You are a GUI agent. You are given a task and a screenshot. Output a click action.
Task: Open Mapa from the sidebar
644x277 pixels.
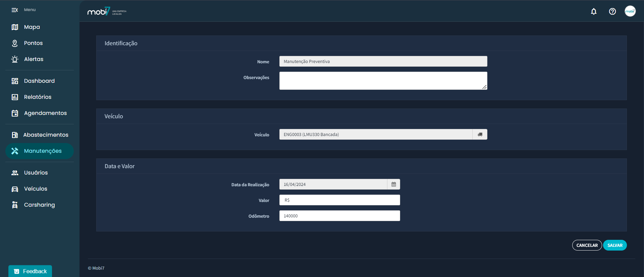32,27
